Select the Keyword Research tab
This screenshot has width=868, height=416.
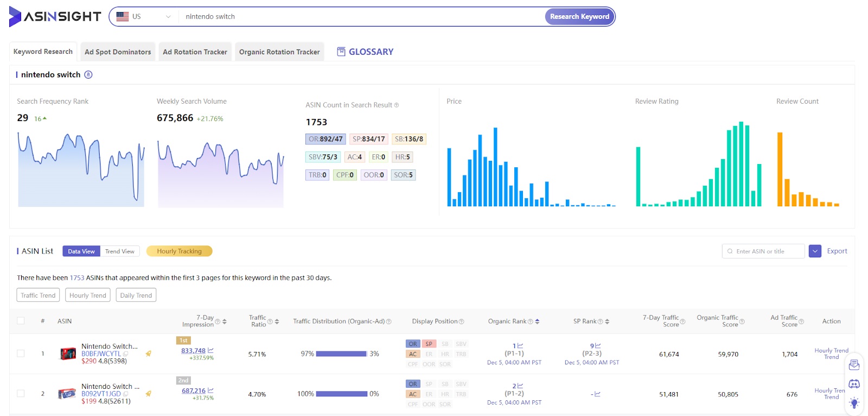(x=43, y=52)
